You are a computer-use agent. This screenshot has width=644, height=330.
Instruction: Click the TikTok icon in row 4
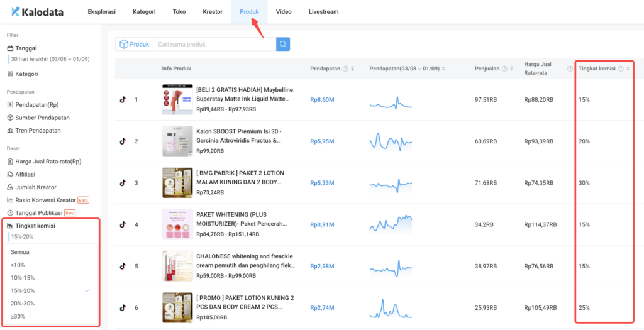tap(123, 224)
